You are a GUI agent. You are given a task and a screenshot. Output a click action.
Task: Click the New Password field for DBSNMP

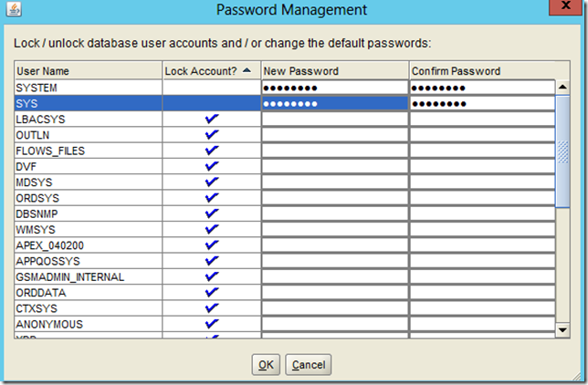tap(334, 213)
